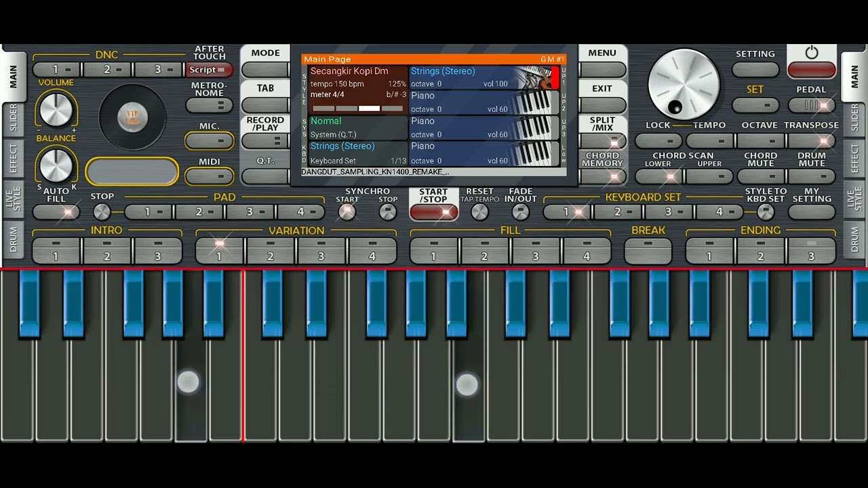Click the SET button
This screenshot has width=868, height=488.
755,105
